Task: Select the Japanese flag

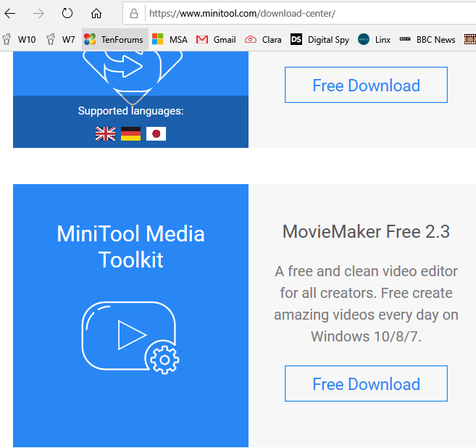Action: [156, 133]
